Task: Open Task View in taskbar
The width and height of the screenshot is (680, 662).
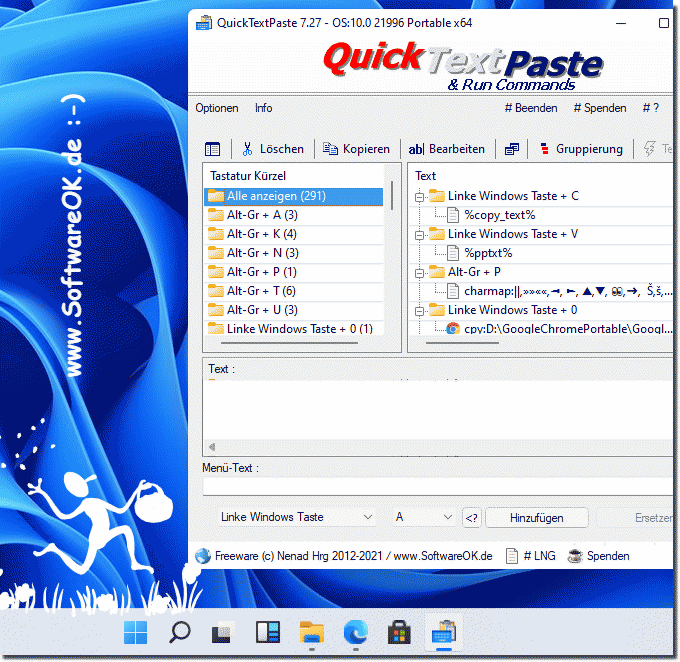Action: (223, 633)
